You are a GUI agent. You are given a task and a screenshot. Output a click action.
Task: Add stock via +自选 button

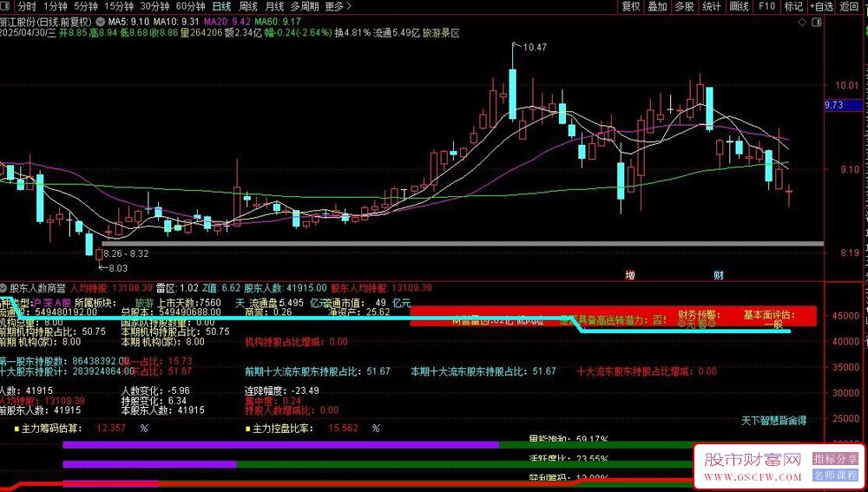[821, 7]
